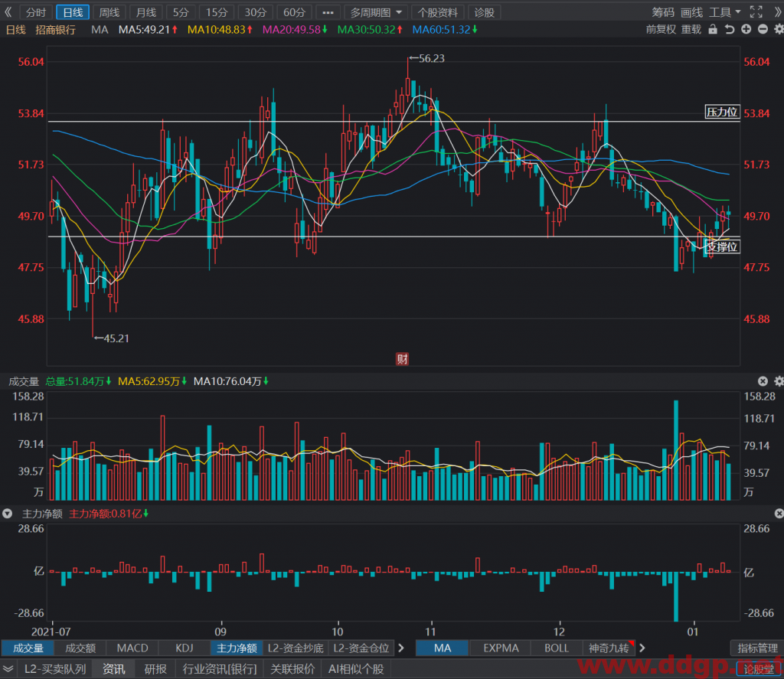This screenshot has height=679, width=784.
Task: Open 行业资讯[银行] tab
Action: pos(220,669)
